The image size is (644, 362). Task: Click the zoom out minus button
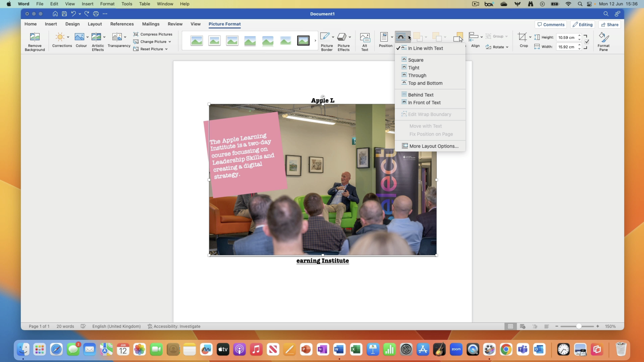pos(557,326)
